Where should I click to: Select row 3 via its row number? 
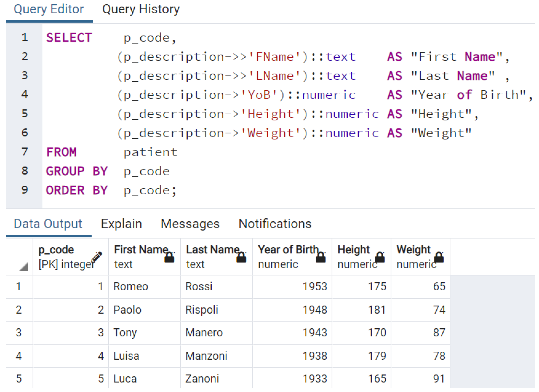click(19, 333)
